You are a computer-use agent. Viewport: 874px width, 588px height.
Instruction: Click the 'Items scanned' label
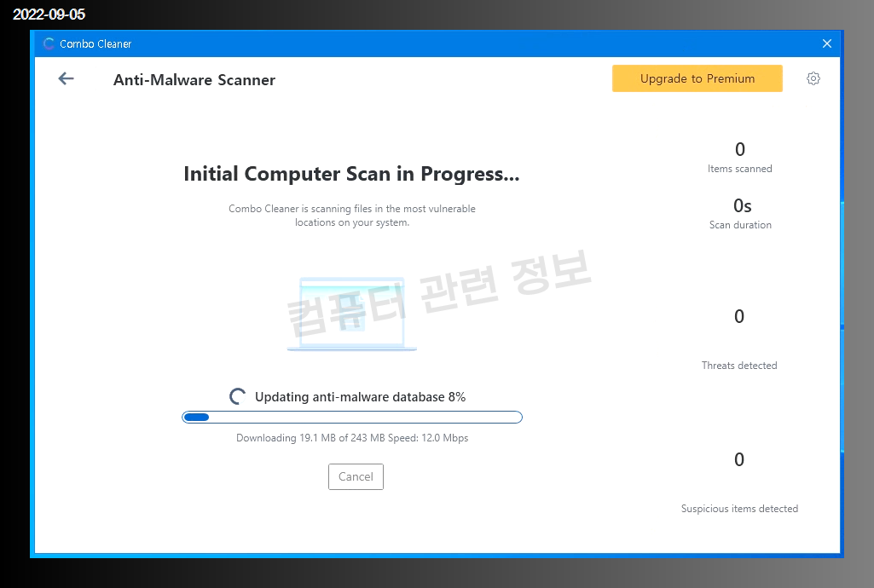coord(739,169)
